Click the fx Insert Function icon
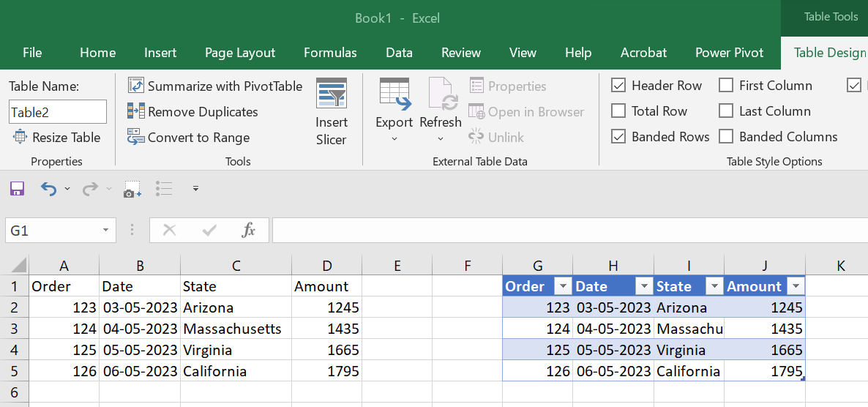This screenshot has width=868, height=407. click(249, 231)
